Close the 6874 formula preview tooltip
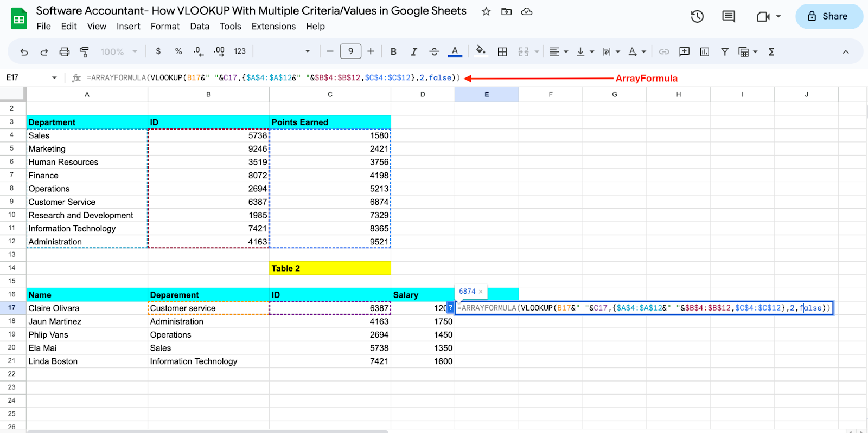Image resolution: width=868 pixels, height=433 pixels. (x=481, y=292)
